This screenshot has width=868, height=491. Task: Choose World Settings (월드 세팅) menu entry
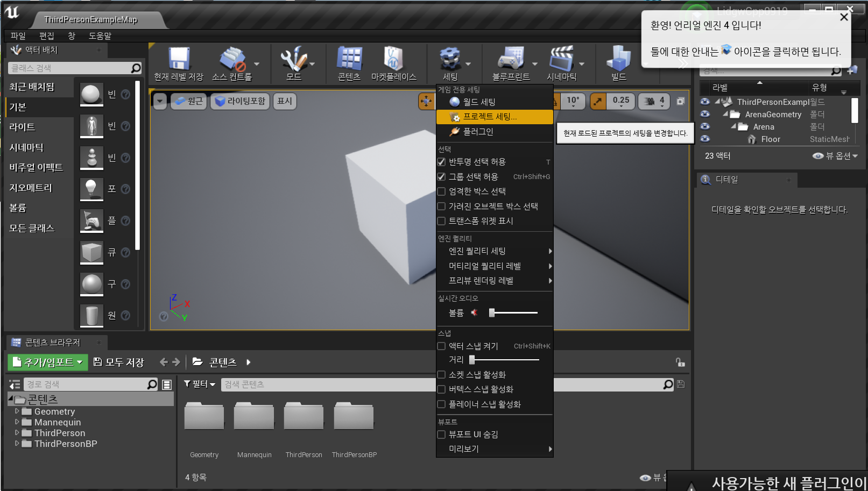495,102
